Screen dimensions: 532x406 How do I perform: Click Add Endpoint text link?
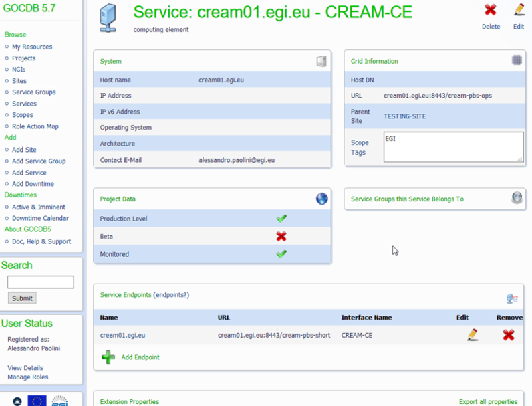(x=140, y=357)
